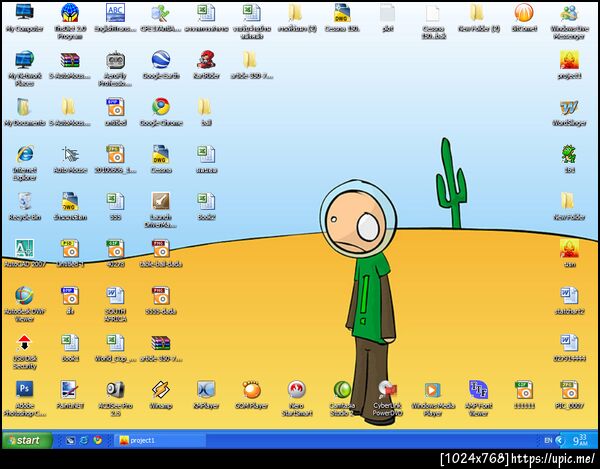Open the Start menu
The width and height of the screenshot is (600, 469).
tap(27, 440)
